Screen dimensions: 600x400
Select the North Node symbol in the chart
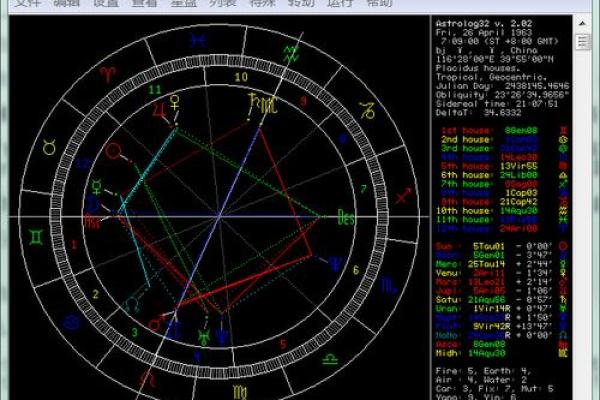133,304
